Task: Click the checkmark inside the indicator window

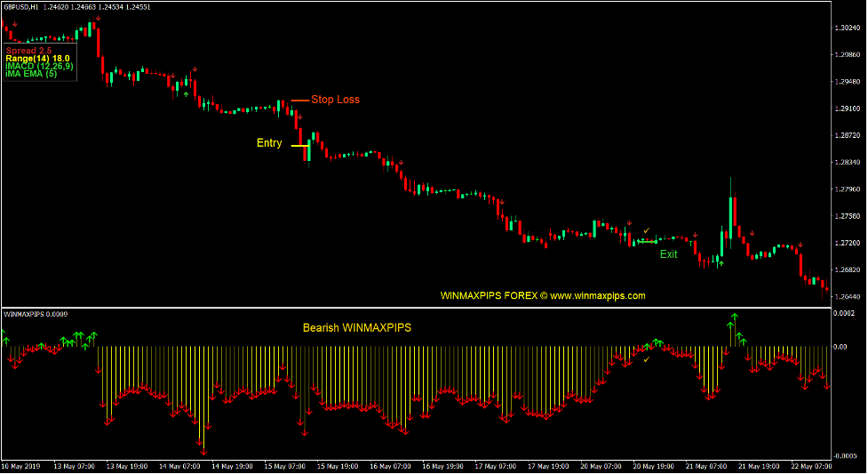Action: coord(647,359)
